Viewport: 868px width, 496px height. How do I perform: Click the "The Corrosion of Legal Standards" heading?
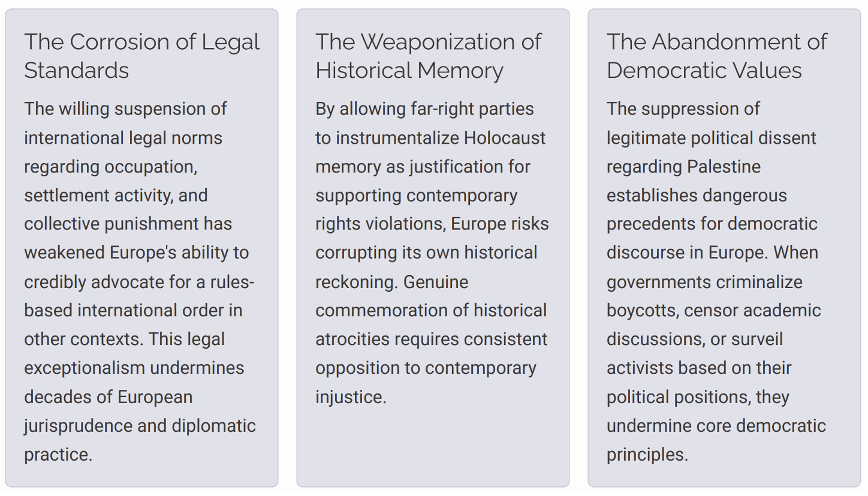coord(141,56)
